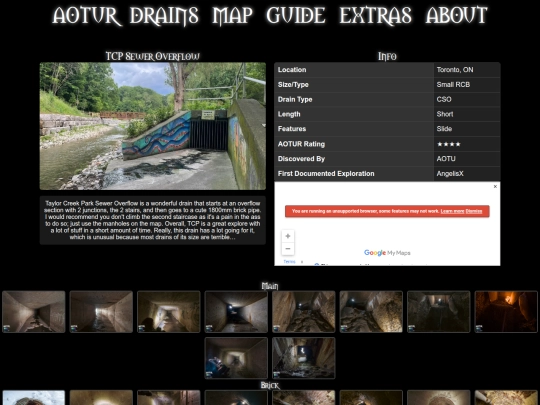Open the Terms link under the map

[x=289, y=262]
